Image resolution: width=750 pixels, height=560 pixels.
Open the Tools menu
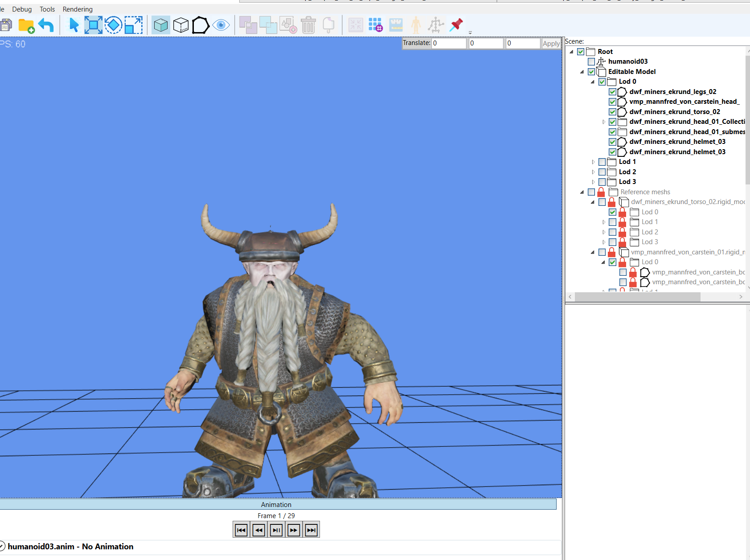coord(47,9)
